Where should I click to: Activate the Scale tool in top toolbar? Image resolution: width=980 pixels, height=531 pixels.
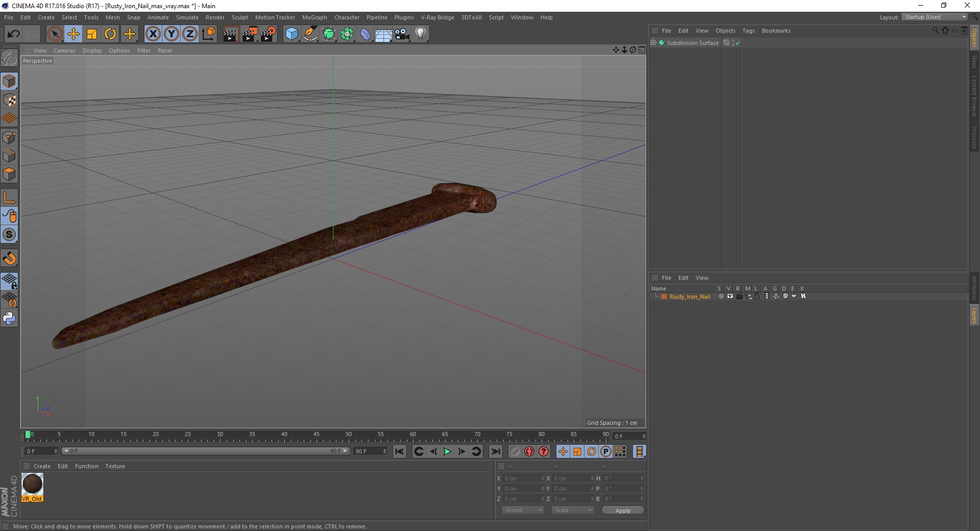pos(92,34)
